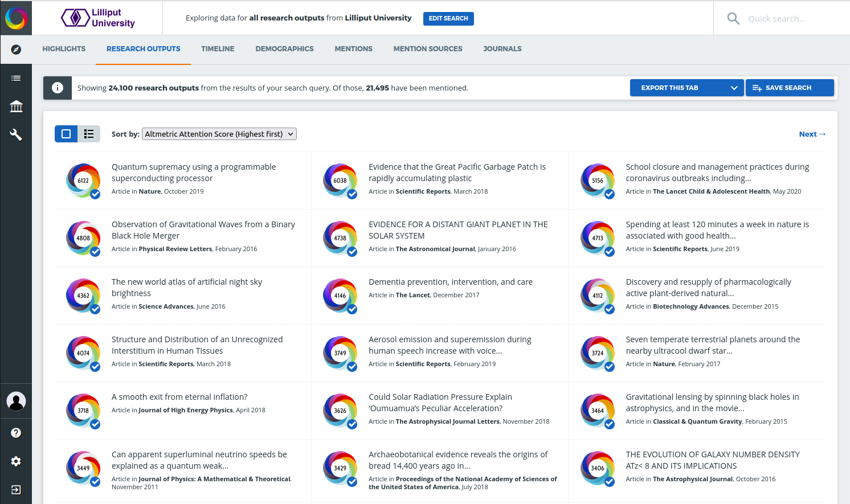850x504 pixels.
Task: Click the 6122 Altmetric donut badge
Action: [x=83, y=181]
